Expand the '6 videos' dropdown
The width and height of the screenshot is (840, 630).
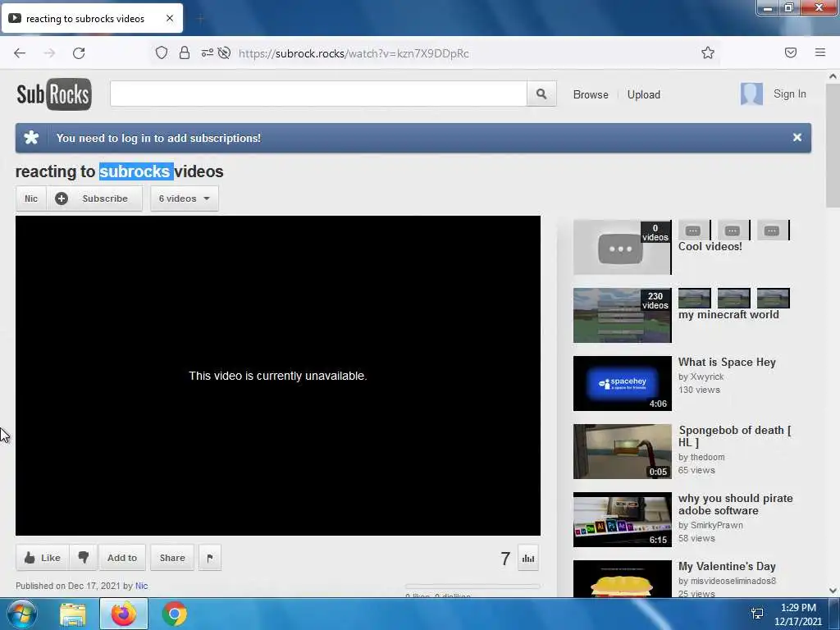[x=185, y=199]
